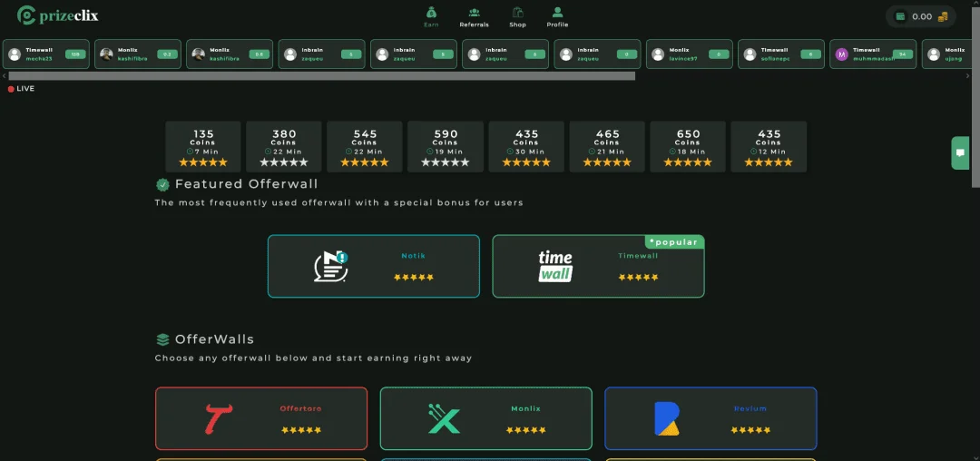
Task: Select the 650 Coins 18 Min offer
Action: coord(688,147)
